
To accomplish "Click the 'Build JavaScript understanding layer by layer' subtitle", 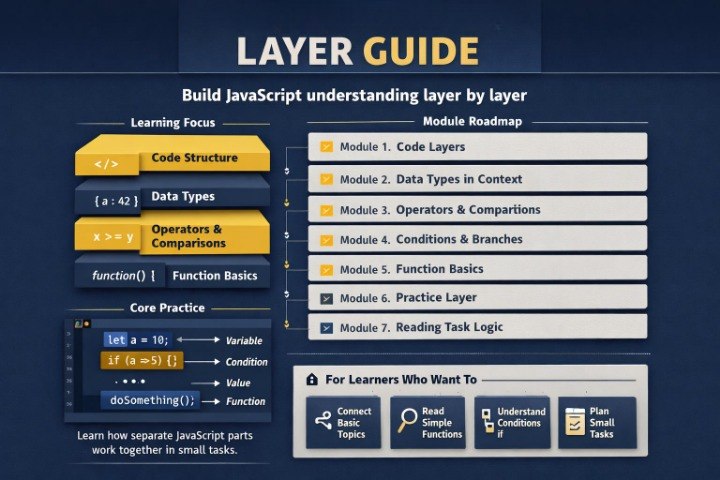I will tap(354, 96).
